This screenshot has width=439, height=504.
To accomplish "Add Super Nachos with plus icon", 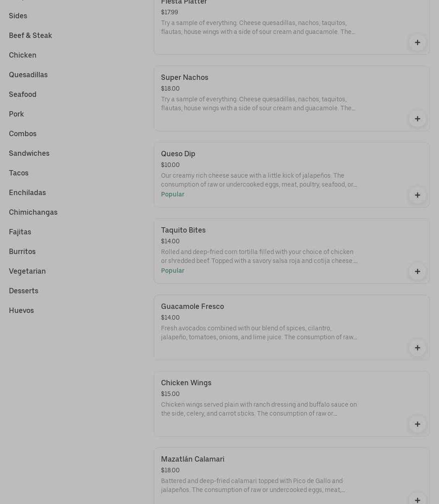I will tap(417, 119).
